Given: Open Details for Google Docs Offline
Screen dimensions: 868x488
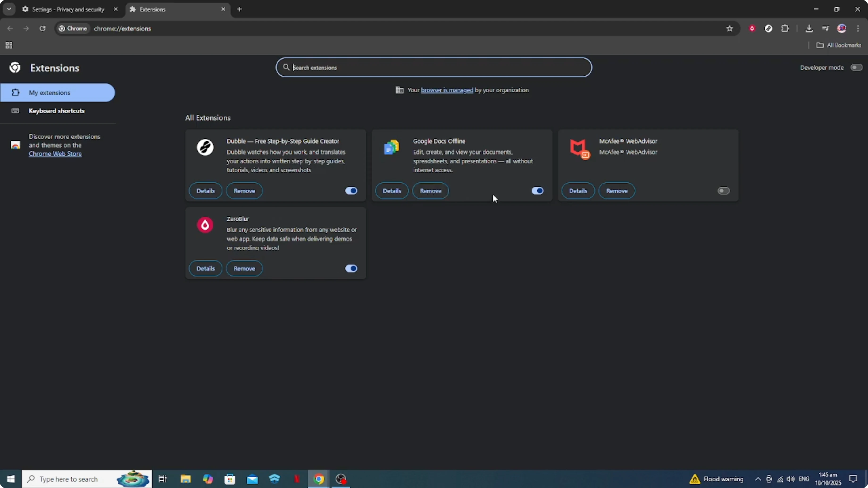Looking at the screenshot, I should pos(392,191).
